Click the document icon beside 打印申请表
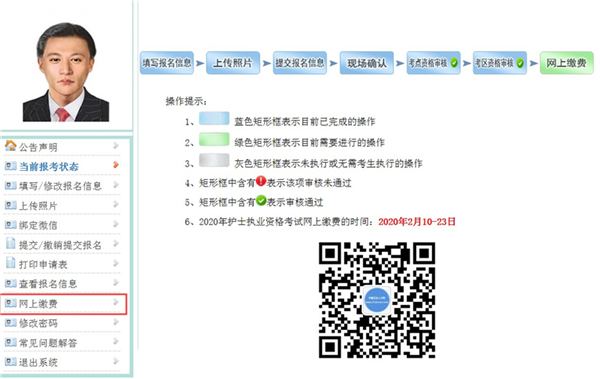This screenshot has height=379, width=600. 10,263
